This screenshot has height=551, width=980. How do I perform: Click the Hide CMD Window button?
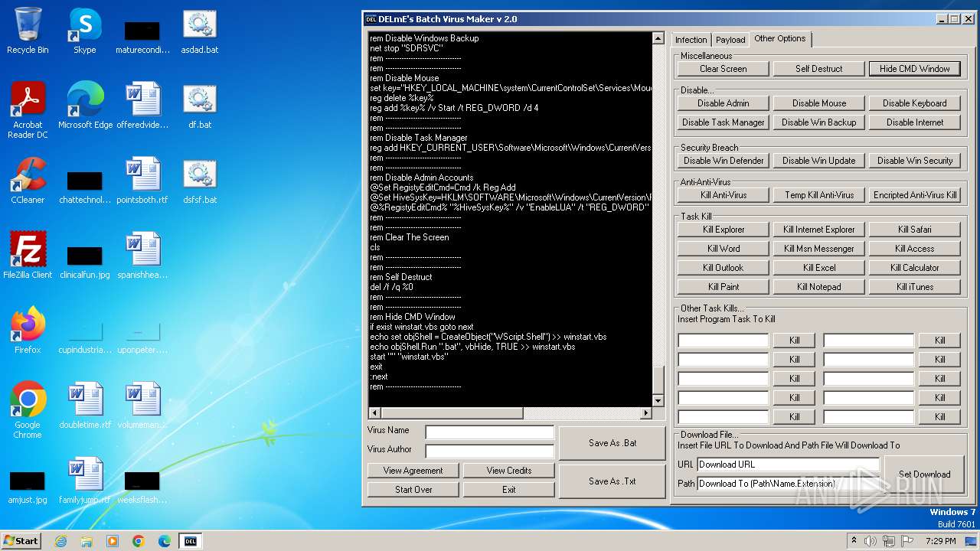(915, 69)
